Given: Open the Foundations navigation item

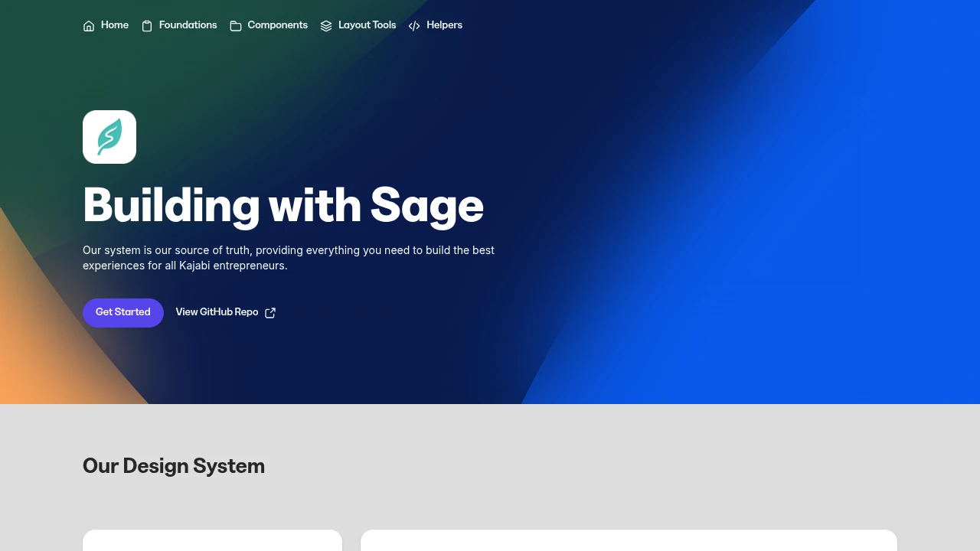Looking at the screenshot, I should coord(188,25).
